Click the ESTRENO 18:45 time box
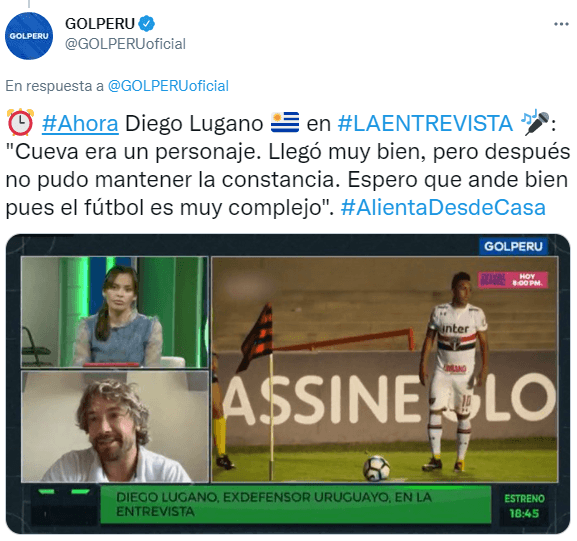The width and height of the screenshot is (577, 541). tap(524, 506)
